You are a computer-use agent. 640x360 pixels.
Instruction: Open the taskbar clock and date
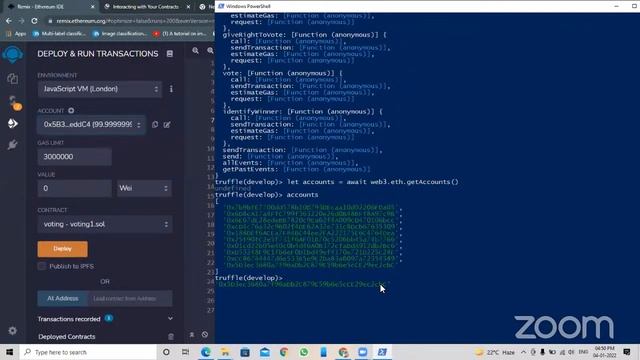[604, 352]
